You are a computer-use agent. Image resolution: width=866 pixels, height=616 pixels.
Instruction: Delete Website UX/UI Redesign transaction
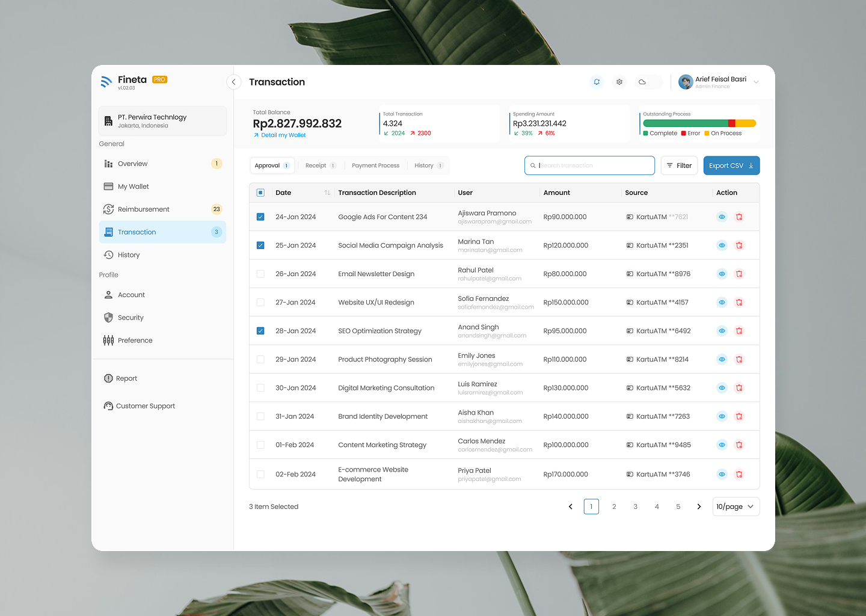[739, 303]
